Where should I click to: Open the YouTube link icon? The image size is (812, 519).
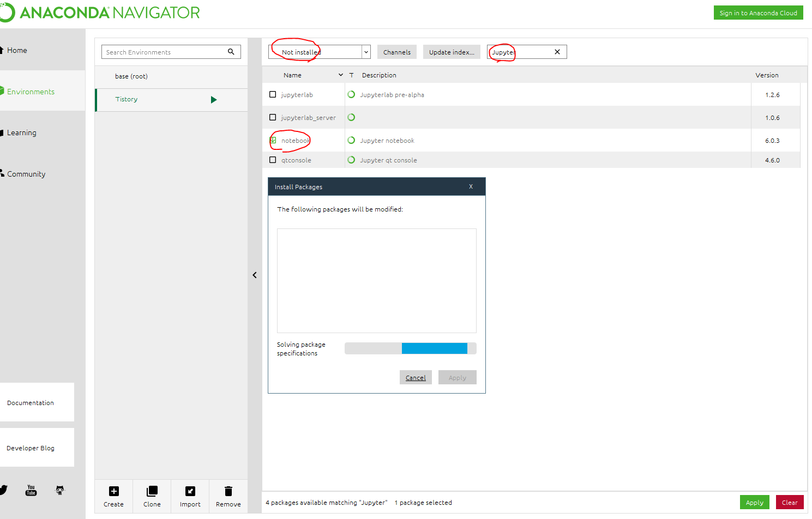(x=31, y=490)
